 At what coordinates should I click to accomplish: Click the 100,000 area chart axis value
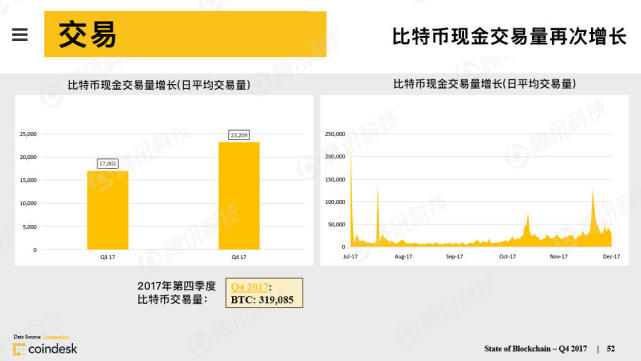point(335,202)
